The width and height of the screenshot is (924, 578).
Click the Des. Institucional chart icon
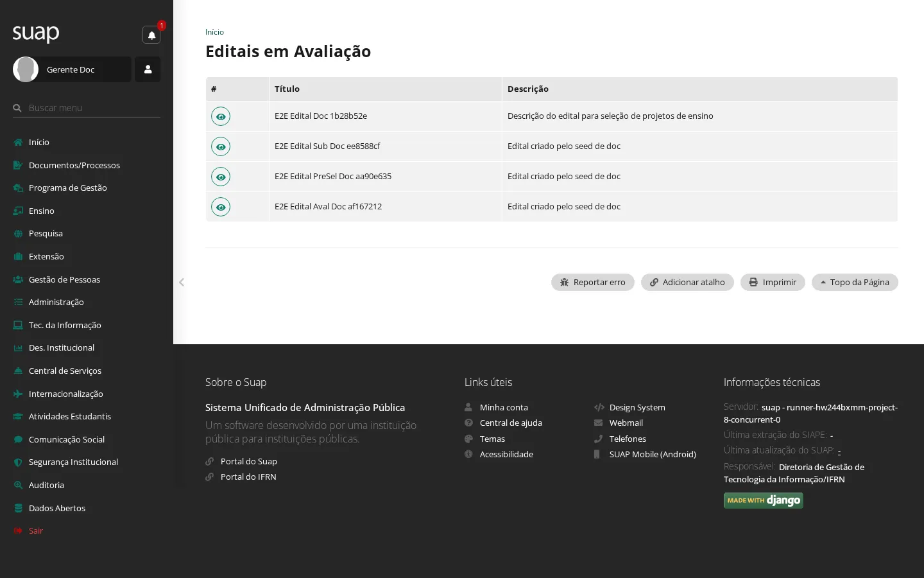[18, 347]
